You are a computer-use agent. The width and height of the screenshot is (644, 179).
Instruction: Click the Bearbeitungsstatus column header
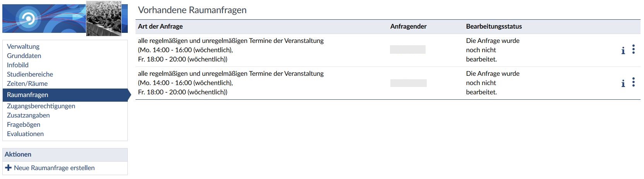[x=494, y=26]
